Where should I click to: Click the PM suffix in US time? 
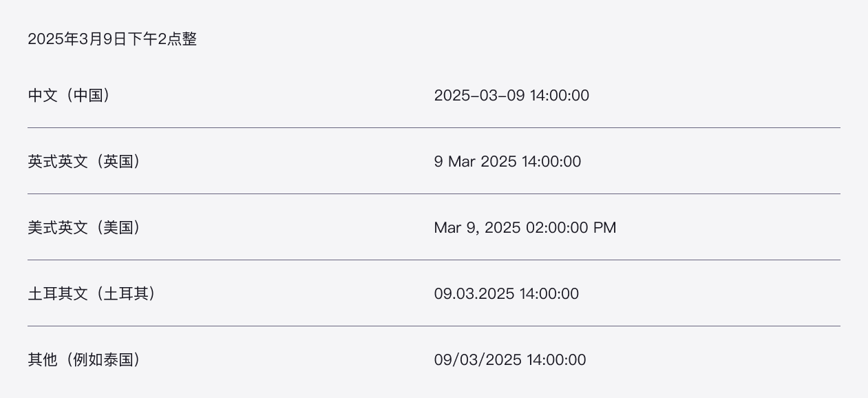[605, 227]
